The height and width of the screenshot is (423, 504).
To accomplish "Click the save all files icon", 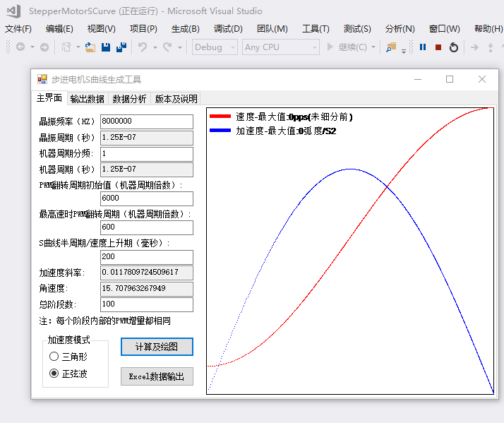I will pyautogui.click(x=121, y=47).
